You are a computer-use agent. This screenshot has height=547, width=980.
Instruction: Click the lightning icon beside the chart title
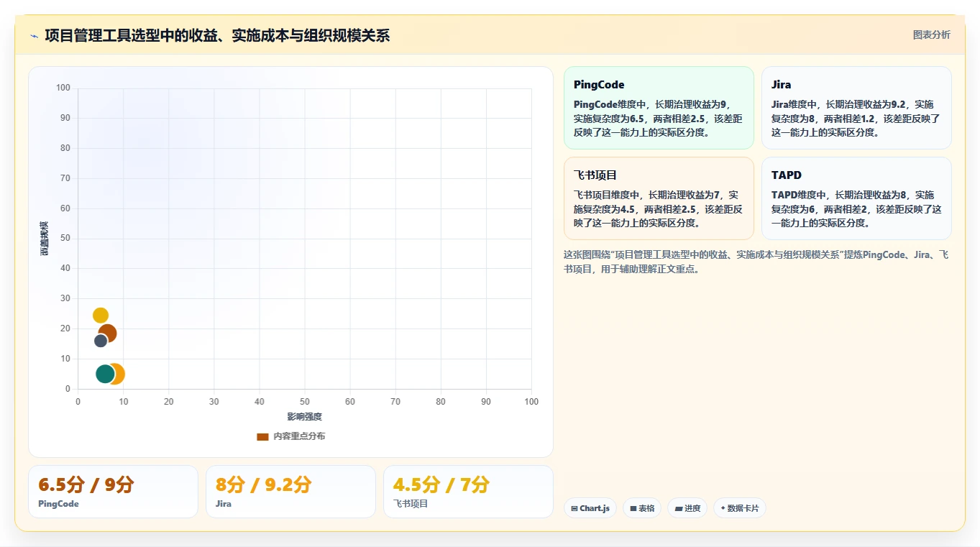34,35
